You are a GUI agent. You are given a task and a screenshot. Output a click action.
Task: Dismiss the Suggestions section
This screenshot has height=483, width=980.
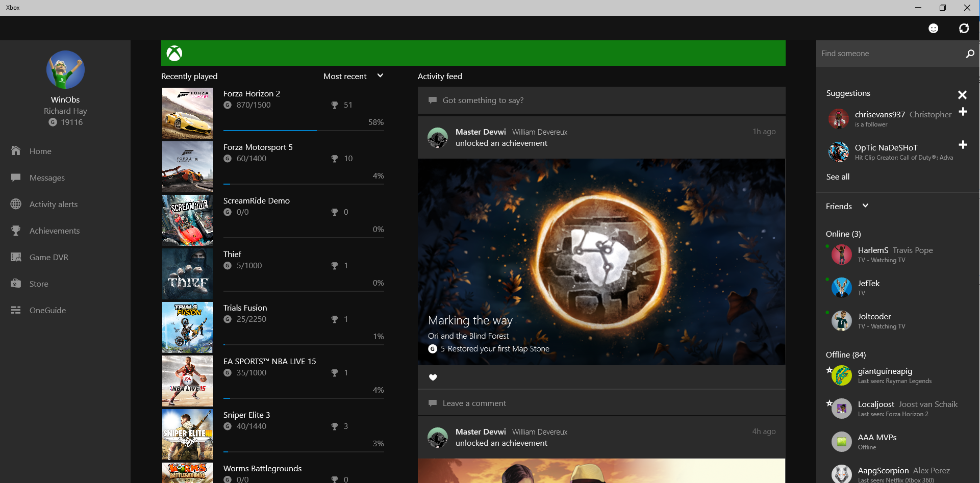962,95
